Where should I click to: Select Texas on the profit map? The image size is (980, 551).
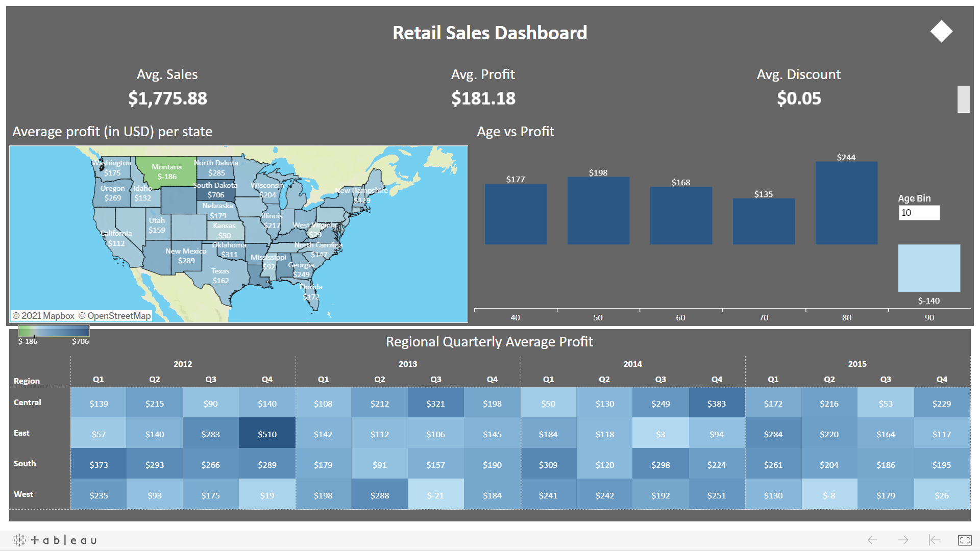tap(220, 275)
